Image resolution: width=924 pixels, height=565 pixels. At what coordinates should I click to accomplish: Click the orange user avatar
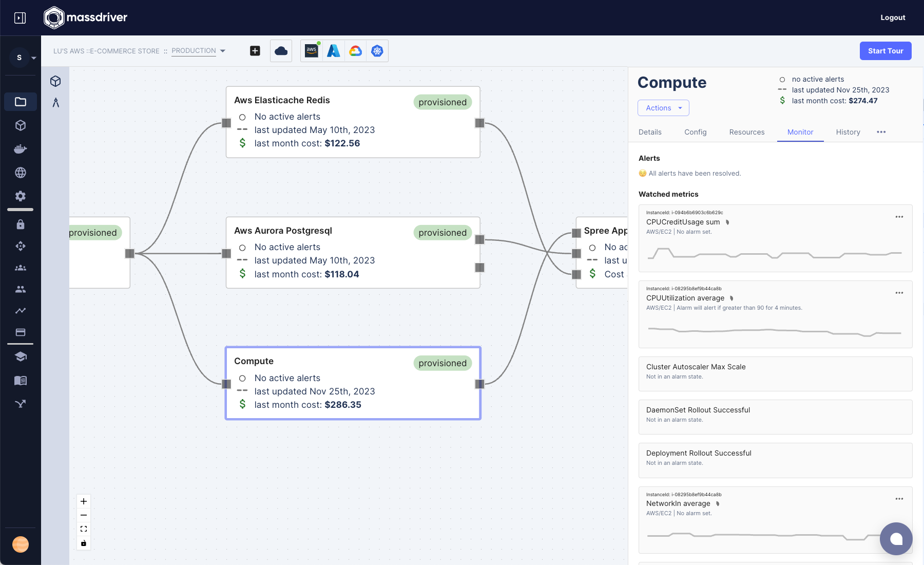coord(21,544)
